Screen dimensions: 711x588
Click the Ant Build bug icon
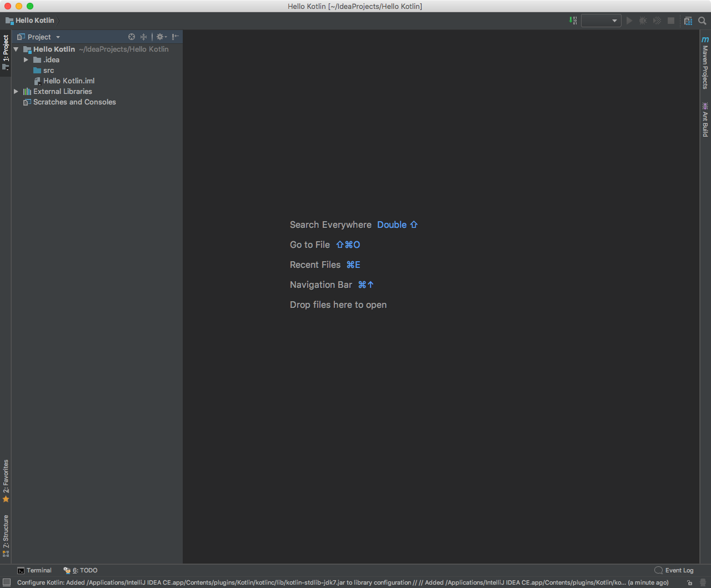pos(705,106)
